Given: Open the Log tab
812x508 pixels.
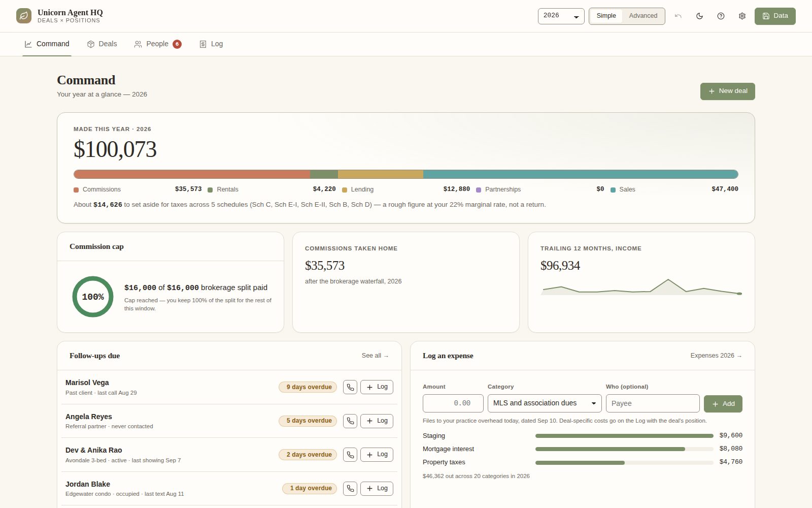Looking at the screenshot, I should point(211,44).
